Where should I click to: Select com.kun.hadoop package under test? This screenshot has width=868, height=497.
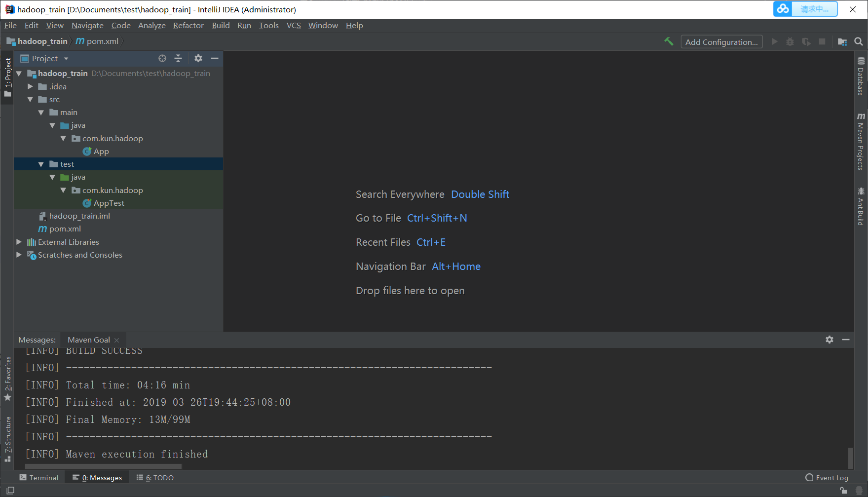coord(113,190)
